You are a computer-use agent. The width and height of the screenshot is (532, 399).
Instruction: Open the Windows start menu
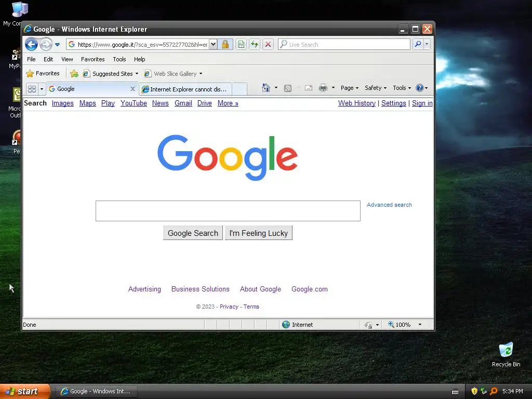click(25, 391)
